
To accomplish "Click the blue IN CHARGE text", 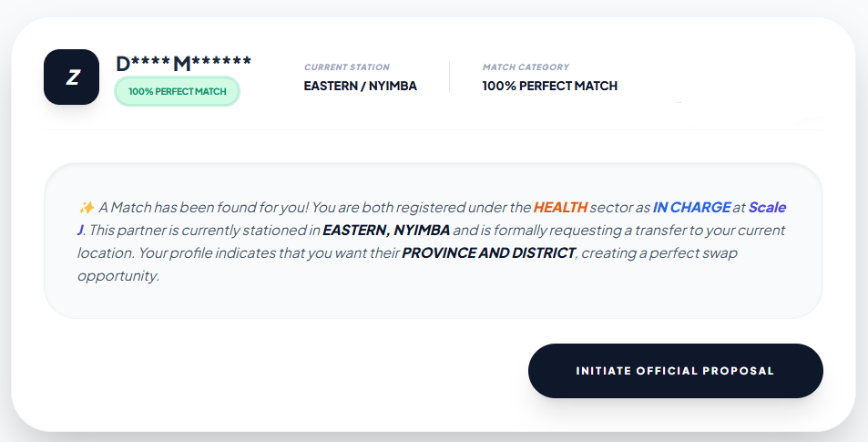I will click(x=691, y=207).
